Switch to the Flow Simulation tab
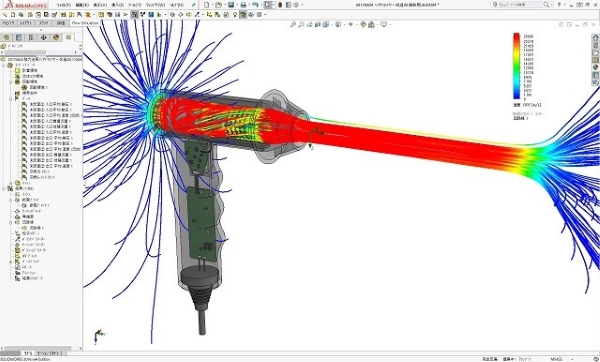 [x=85, y=23]
